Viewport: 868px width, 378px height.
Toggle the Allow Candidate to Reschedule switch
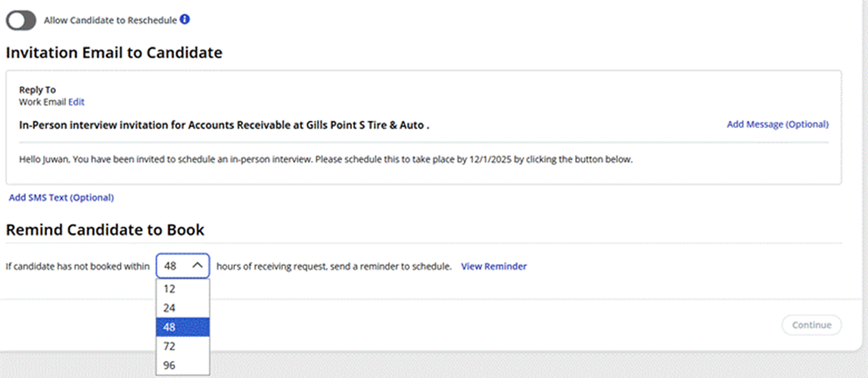(x=21, y=20)
